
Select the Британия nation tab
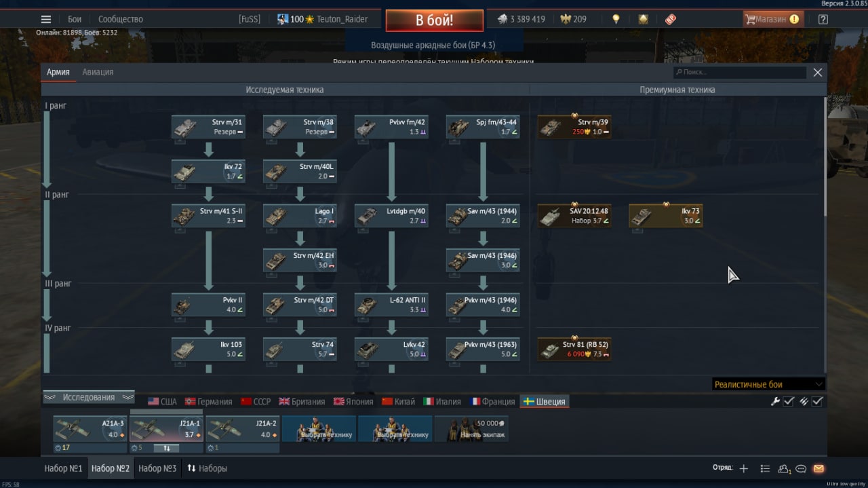pos(302,401)
